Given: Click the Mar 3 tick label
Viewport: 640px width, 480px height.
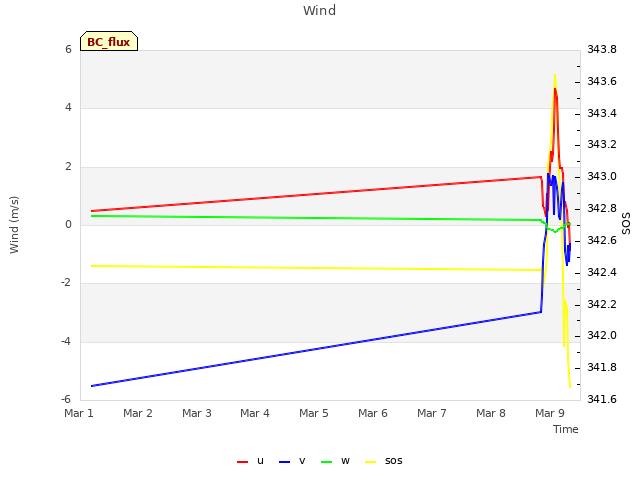Looking at the screenshot, I should (x=197, y=413).
